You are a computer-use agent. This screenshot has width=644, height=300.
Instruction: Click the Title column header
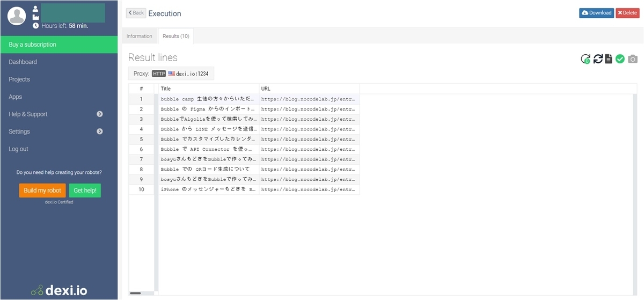[209, 89]
